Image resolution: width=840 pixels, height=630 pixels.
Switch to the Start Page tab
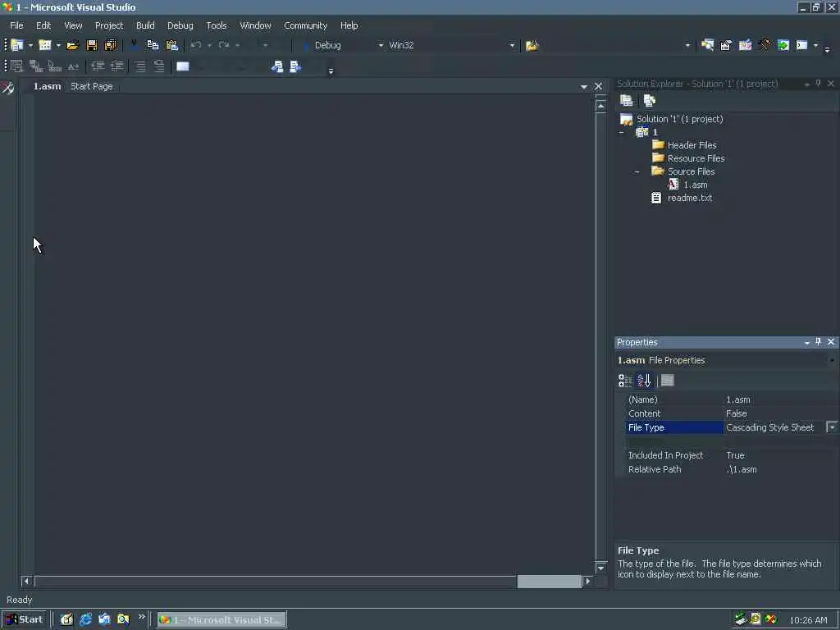click(x=92, y=86)
